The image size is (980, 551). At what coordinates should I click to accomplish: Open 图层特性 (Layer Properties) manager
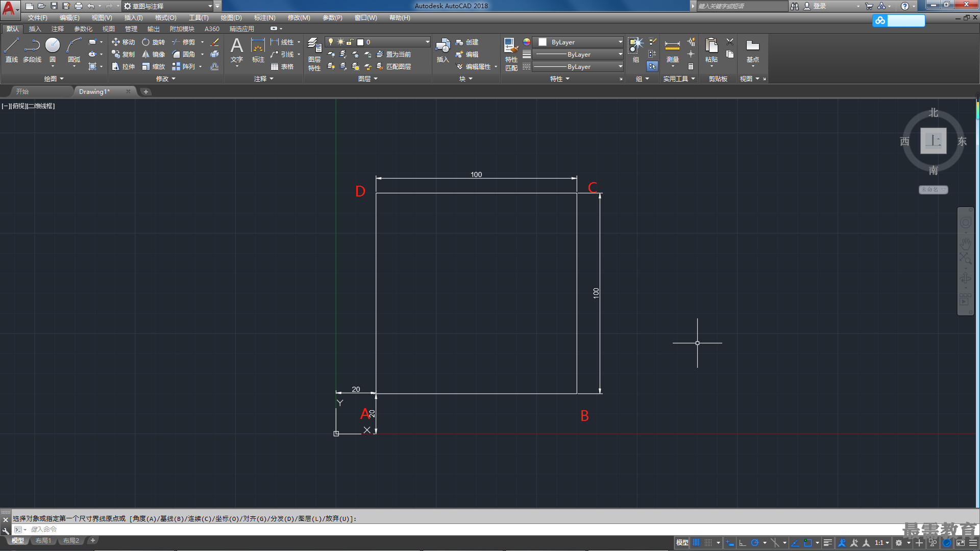click(314, 54)
